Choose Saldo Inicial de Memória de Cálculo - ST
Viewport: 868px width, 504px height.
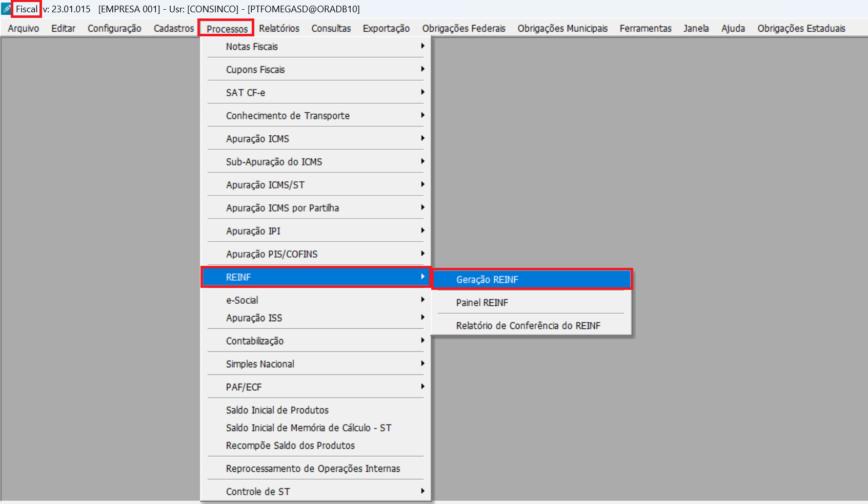pyautogui.click(x=316, y=428)
